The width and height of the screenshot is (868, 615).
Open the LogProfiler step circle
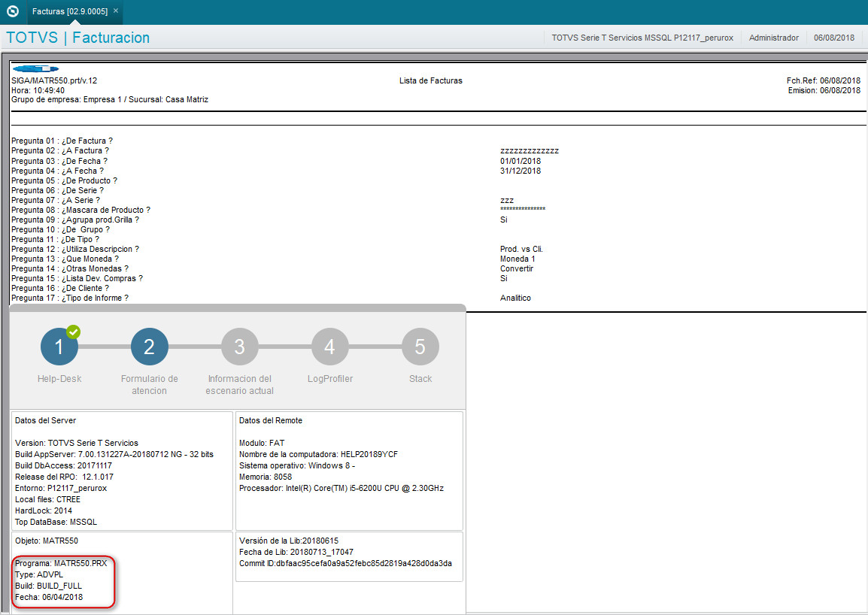click(329, 346)
